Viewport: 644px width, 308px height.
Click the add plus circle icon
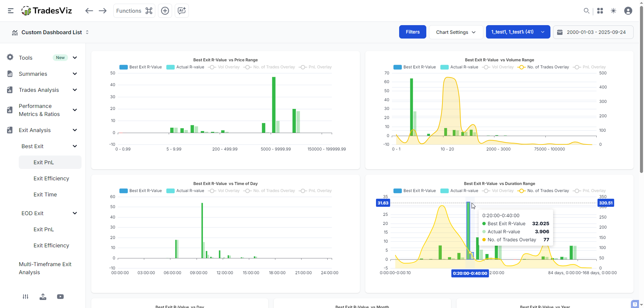click(165, 11)
